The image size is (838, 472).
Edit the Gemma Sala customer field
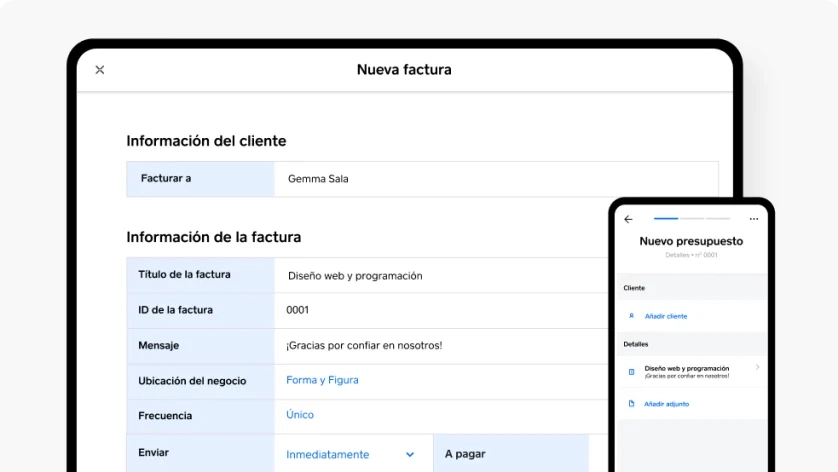click(496, 179)
